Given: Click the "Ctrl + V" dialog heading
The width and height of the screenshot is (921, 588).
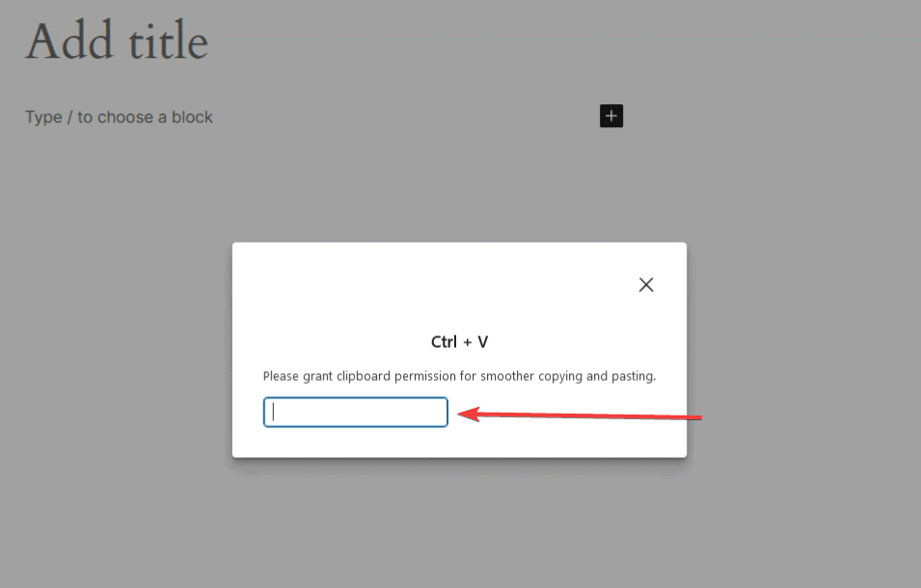Looking at the screenshot, I should coord(459,342).
